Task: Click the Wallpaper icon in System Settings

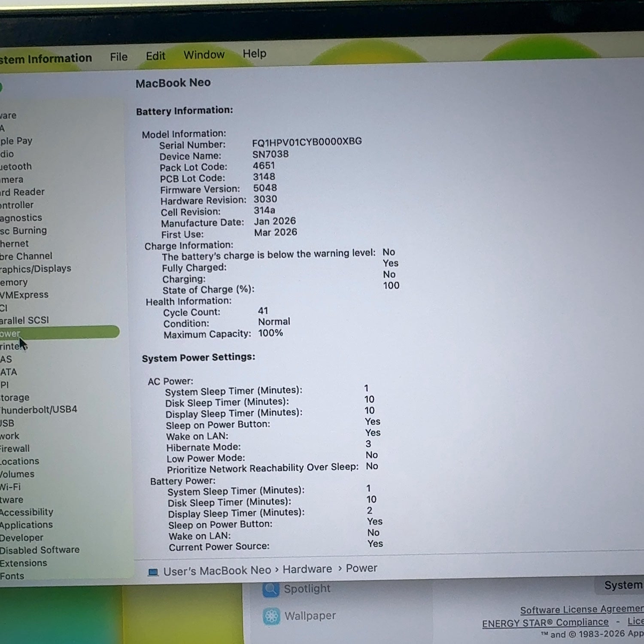Action: (271, 617)
